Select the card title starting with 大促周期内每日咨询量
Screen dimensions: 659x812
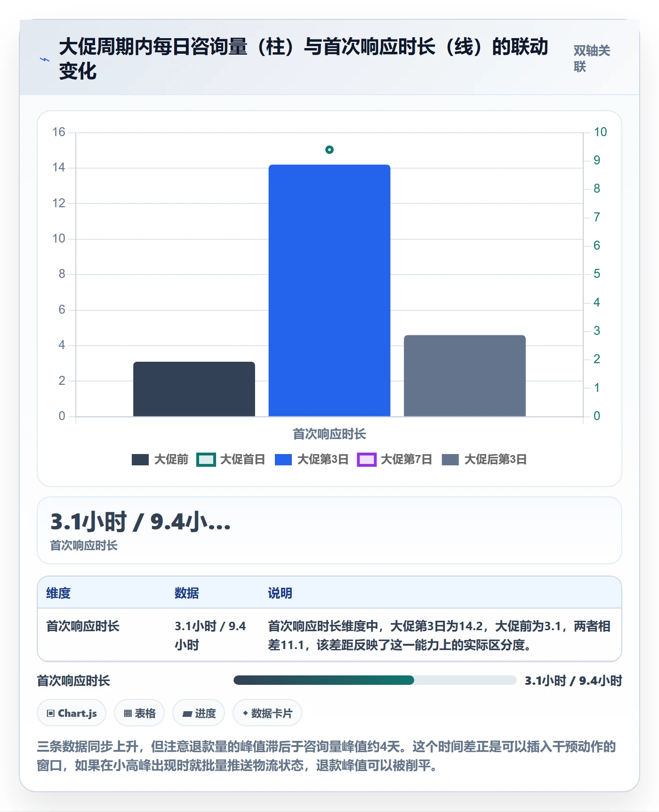pyautogui.click(x=304, y=59)
